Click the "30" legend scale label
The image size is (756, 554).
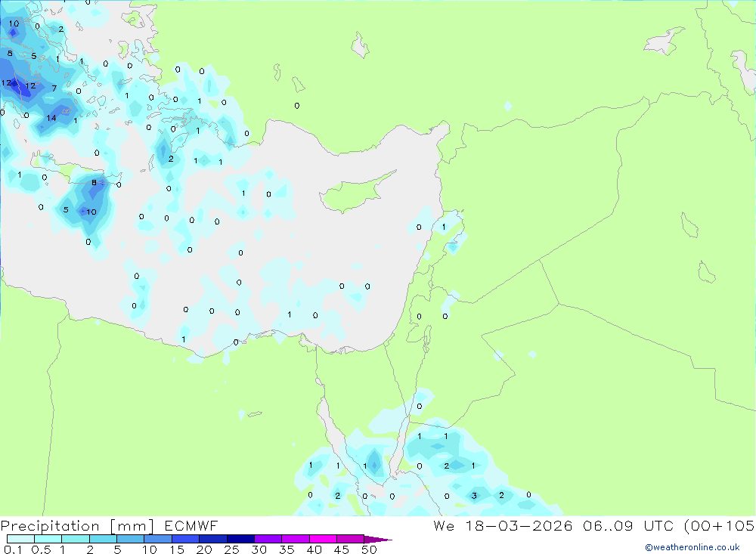tap(259, 549)
